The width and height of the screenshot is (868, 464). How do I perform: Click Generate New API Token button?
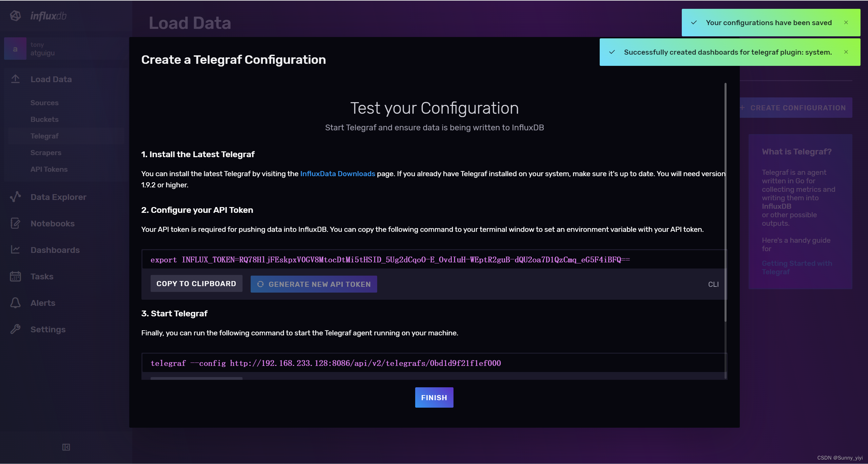click(314, 284)
